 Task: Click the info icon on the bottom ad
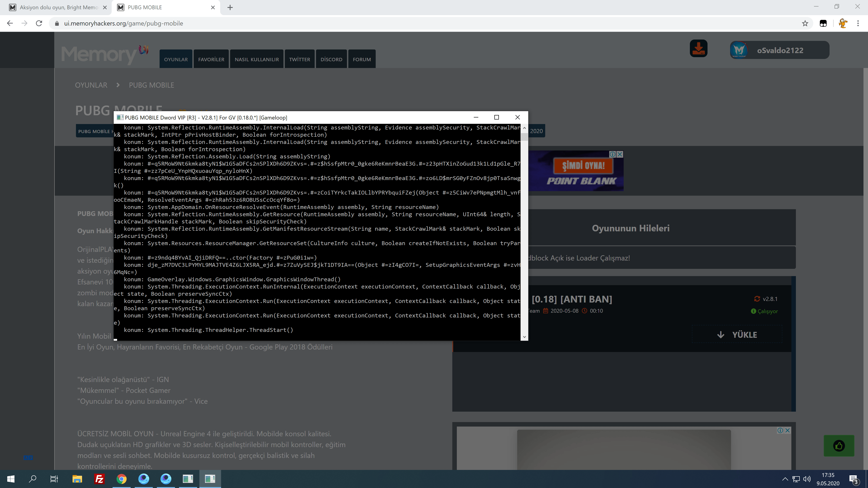tap(780, 430)
